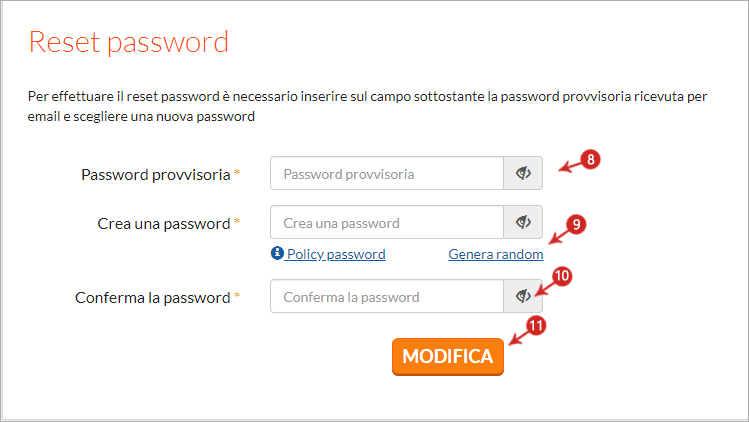Click the Conferma la password label text
This screenshot has height=422, width=749.
coord(153,298)
